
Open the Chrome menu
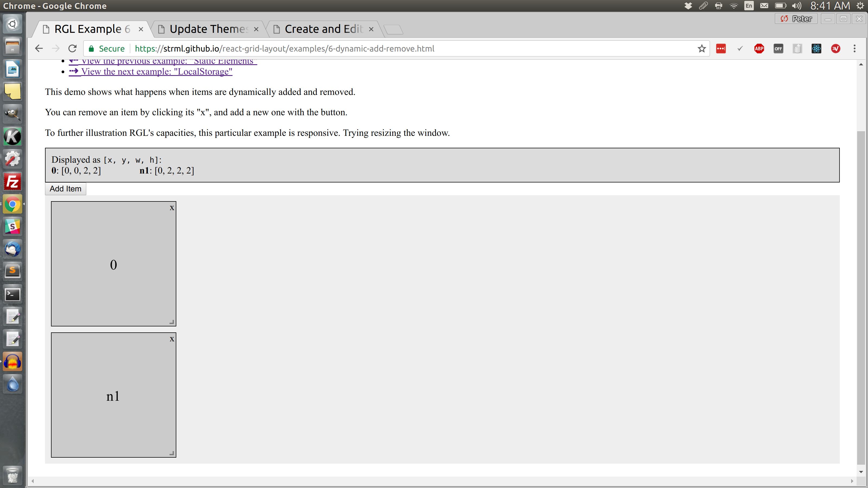(854, 49)
